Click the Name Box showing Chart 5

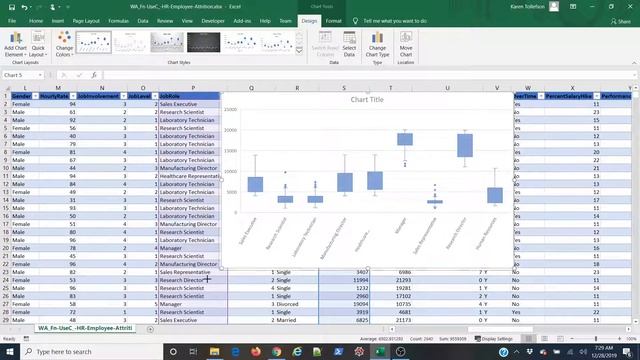(x=20, y=75)
